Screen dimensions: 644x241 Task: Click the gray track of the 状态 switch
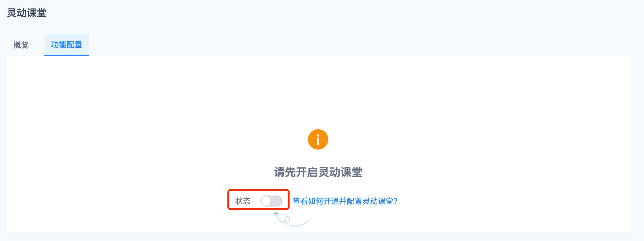(277, 201)
